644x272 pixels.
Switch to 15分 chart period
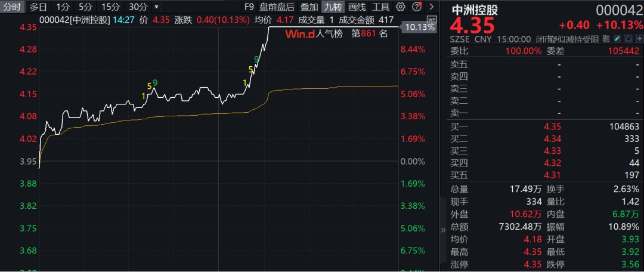click(x=110, y=7)
